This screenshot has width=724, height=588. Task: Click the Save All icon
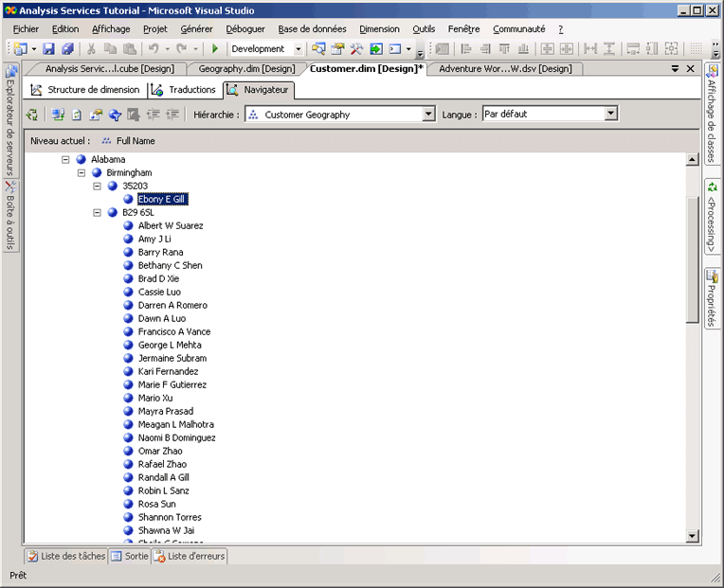pos(68,49)
